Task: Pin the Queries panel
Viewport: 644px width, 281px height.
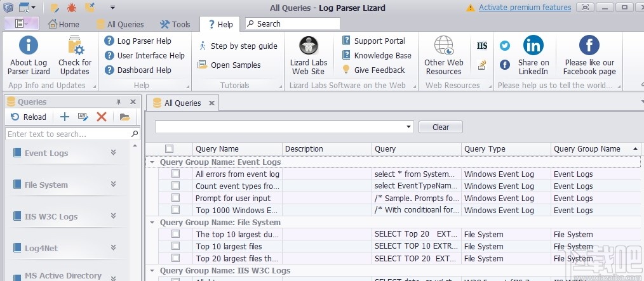Action: (119, 101)
